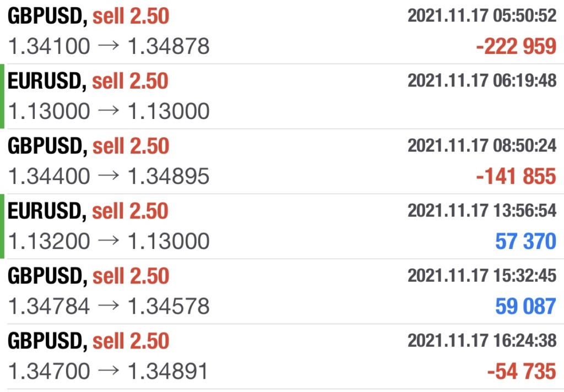This screenshot has width=564, height=392.
Task: Open the GBPUSD trade timestamped 08:50:24
Action: [282, 161]
